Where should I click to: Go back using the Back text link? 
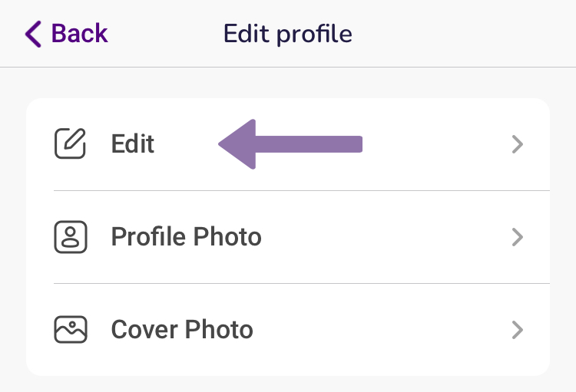pos(79,34)
